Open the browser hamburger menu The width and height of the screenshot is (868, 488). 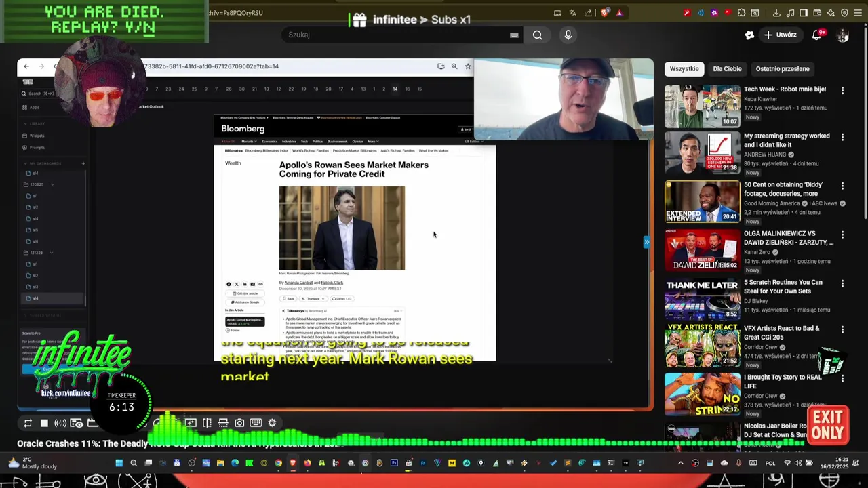[859, 12]
